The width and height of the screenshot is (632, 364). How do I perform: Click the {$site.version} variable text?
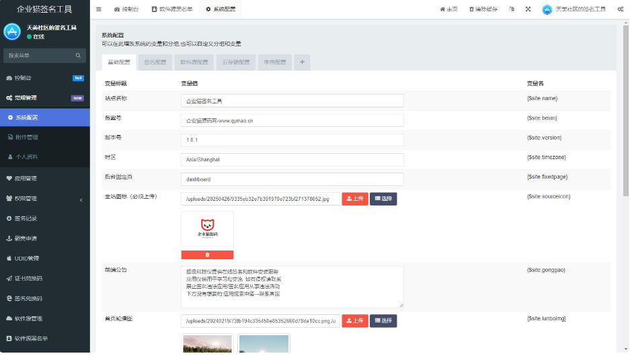[x=544, y=138]
